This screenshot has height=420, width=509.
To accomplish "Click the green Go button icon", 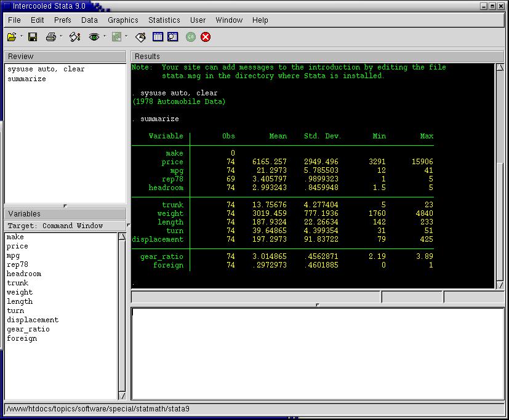I will 191,37.
